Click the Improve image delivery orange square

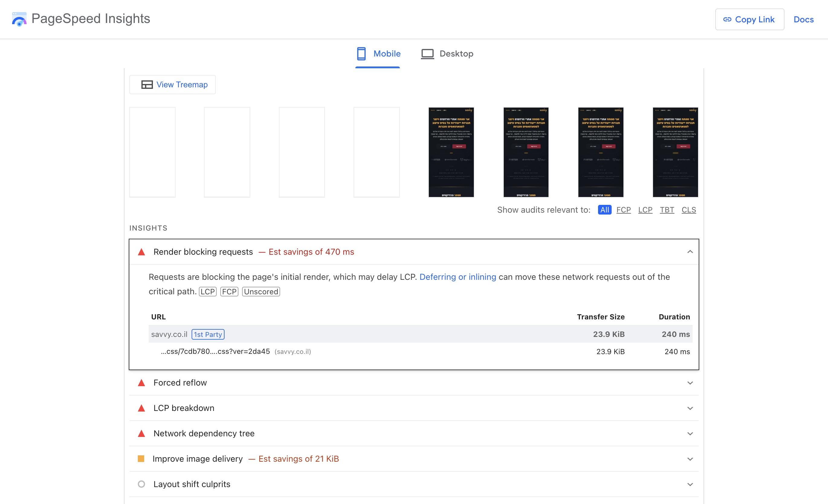(141, 459)
